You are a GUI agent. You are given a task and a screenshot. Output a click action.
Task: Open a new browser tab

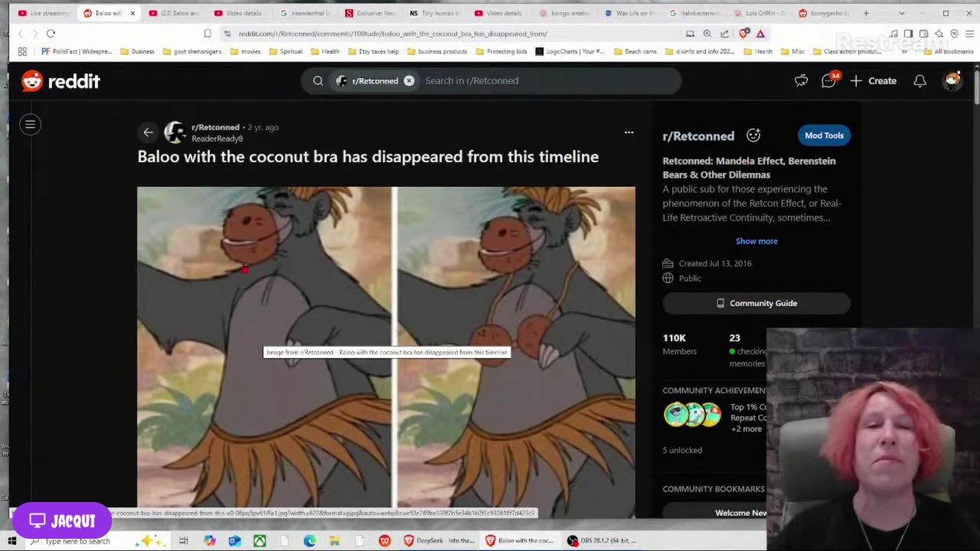(x=866, y=13)
